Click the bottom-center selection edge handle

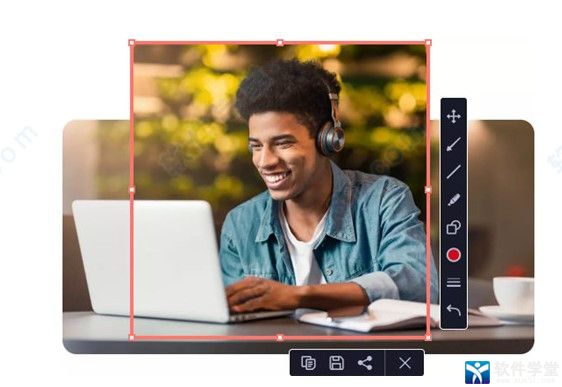click(x=280, y=338)
